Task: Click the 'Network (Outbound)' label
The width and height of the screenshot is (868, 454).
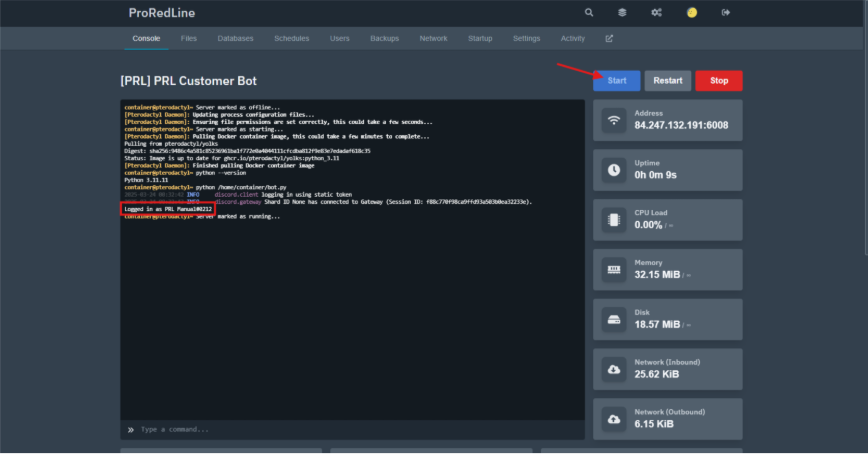Action: pos(670,412)
